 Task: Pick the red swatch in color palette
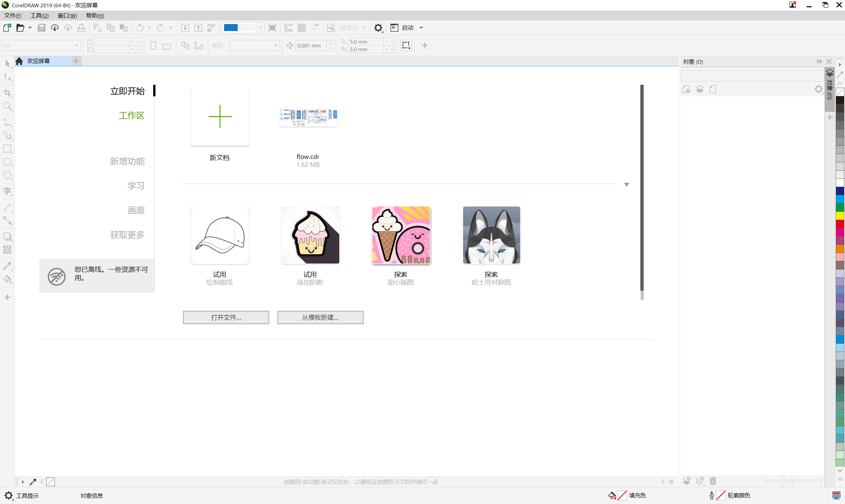840,224
